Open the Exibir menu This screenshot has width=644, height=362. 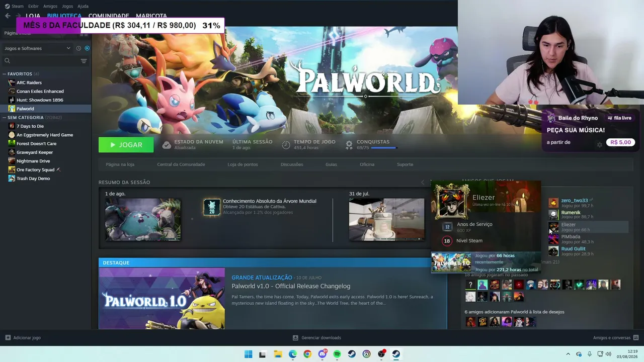point(33,6)
